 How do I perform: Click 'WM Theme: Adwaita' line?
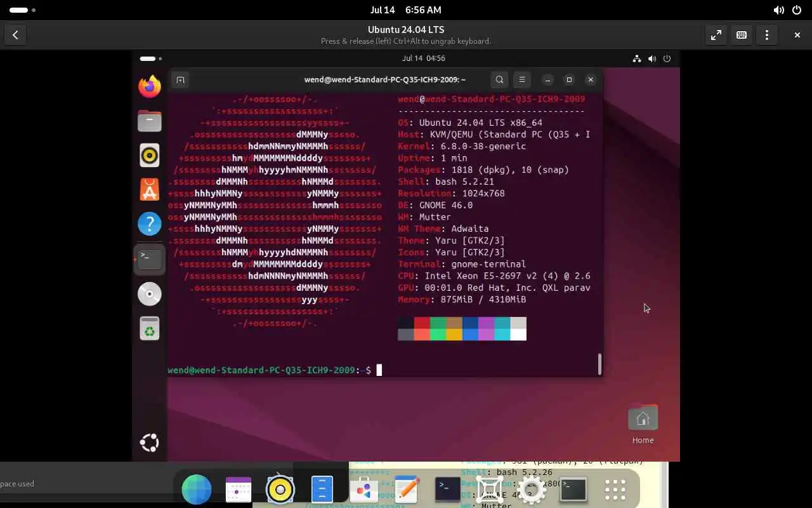point(443,229)
